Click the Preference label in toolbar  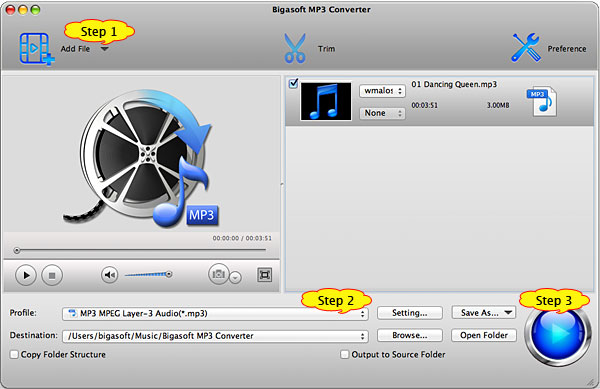(x=567, y=49)
